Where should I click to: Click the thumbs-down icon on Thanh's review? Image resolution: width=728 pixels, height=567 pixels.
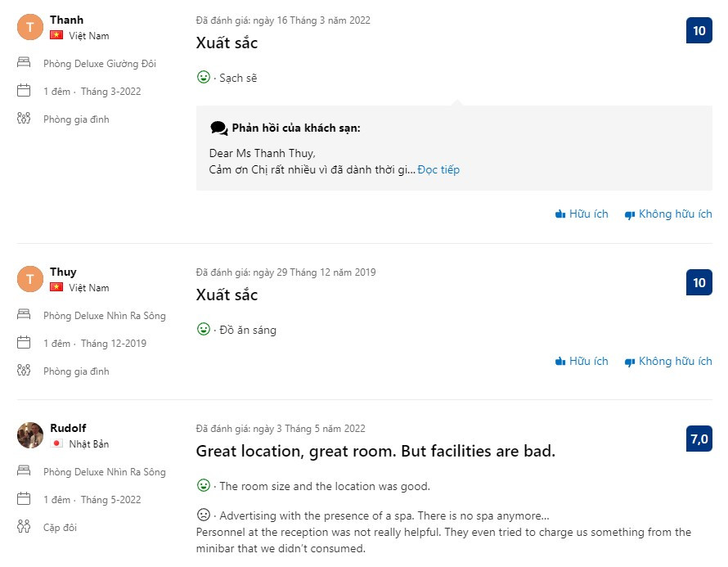[x=630, y=214]
